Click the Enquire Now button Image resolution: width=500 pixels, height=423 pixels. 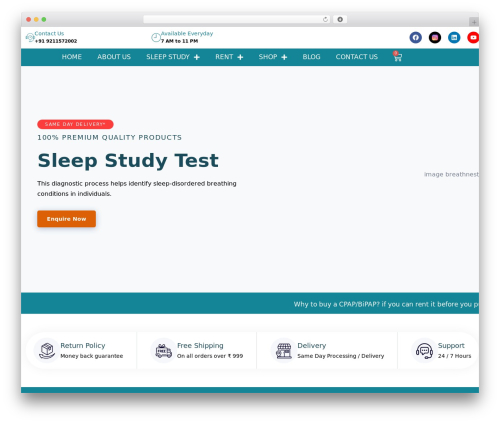coord(66,219)
